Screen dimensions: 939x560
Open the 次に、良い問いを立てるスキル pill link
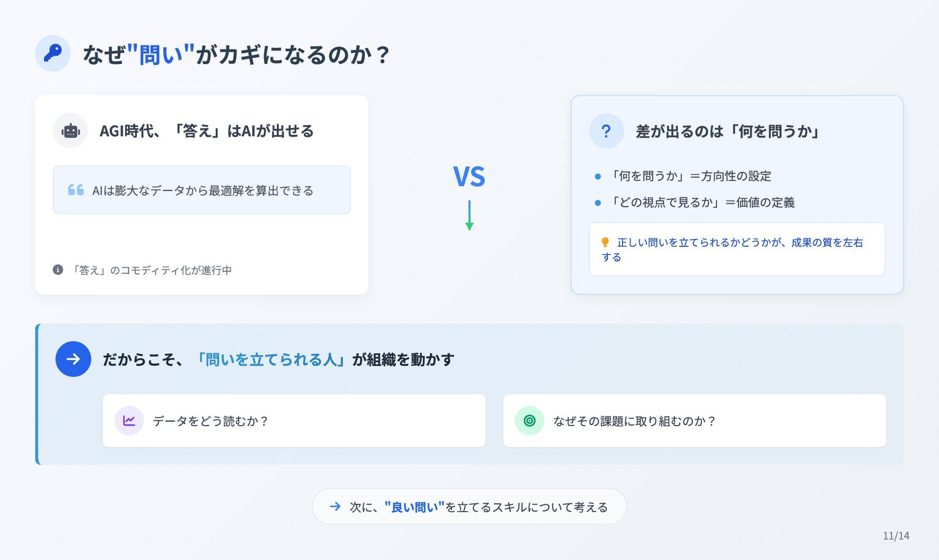click(x=469, y=507)
